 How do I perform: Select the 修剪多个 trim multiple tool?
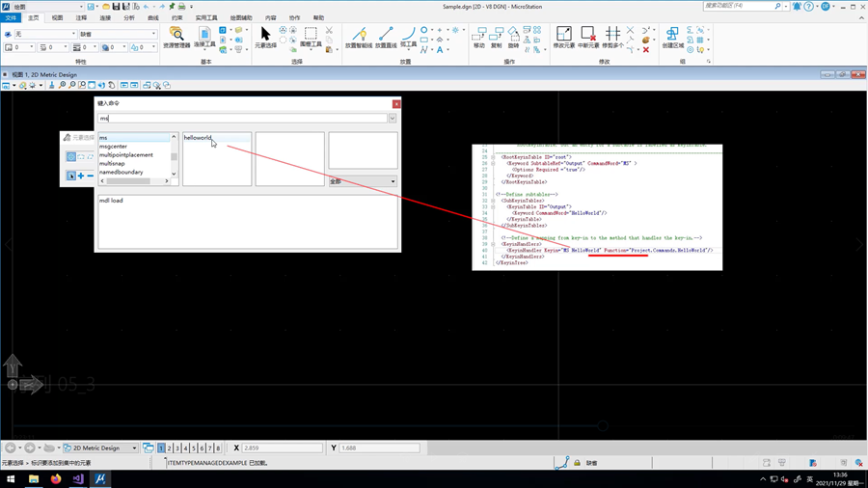612,37
